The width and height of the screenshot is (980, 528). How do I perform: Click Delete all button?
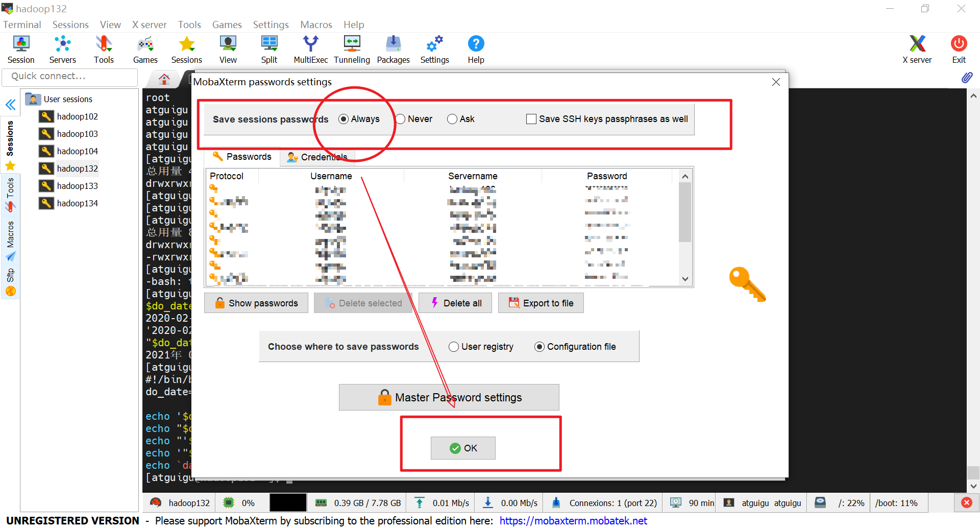[455, 303]
